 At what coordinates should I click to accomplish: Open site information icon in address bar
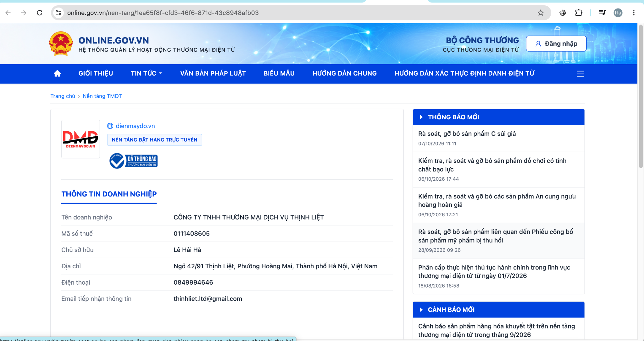tap(58, 13)
